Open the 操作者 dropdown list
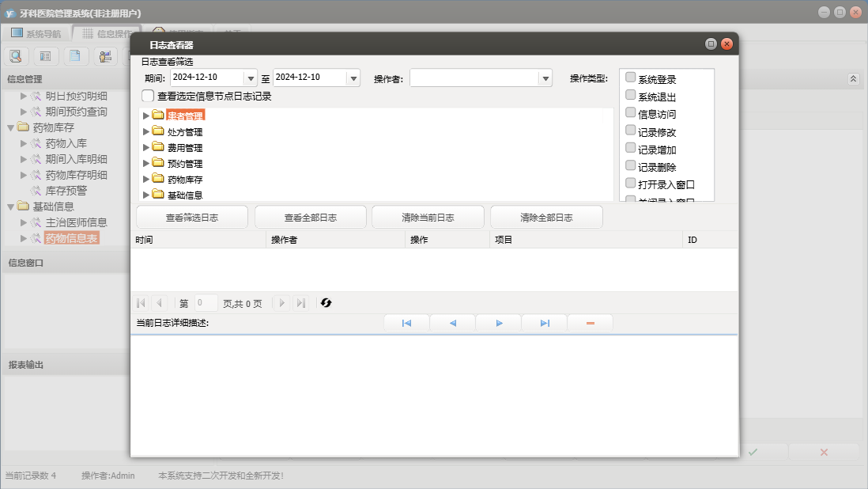Image resolution: width=868 pixels, height=489 pixels. [x=545, y=78]
